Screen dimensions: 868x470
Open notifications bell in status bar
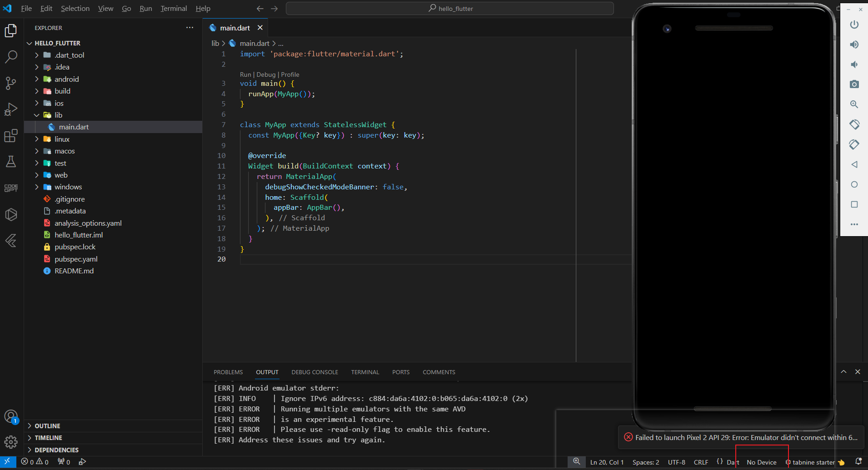click(x=858, y=462)
